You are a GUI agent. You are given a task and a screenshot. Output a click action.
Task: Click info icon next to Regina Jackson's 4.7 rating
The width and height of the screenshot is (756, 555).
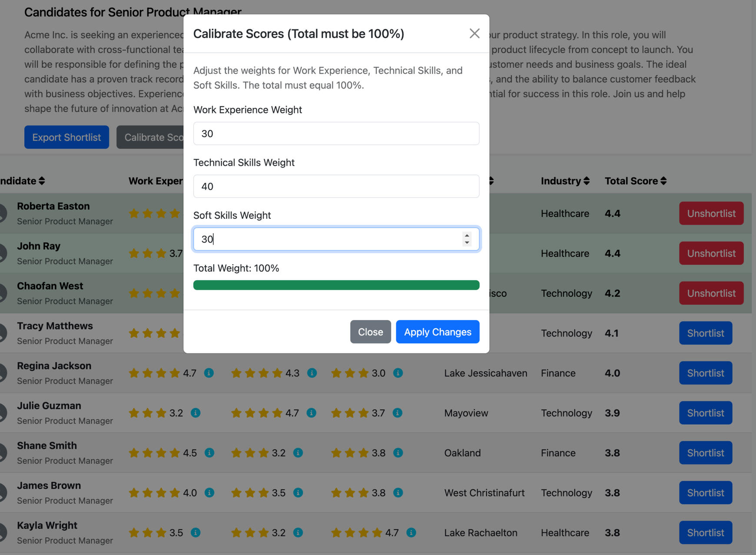pos(209,373)
